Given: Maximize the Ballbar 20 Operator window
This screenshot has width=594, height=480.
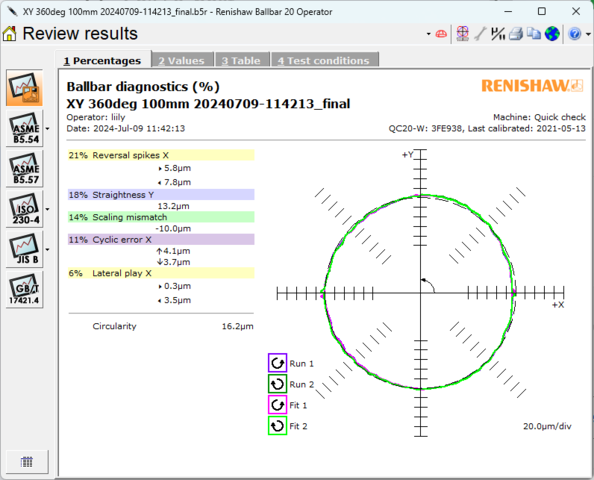Looking at the screenshot, I should tap(542, 11).
